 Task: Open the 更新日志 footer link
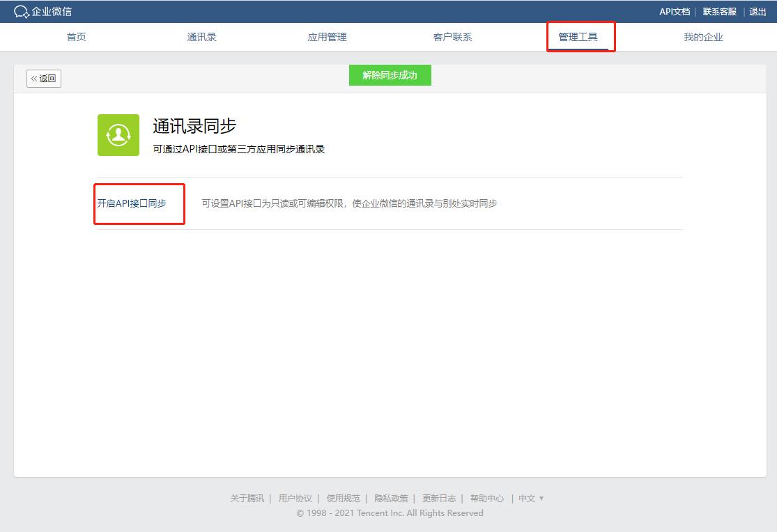click(440, 498)
